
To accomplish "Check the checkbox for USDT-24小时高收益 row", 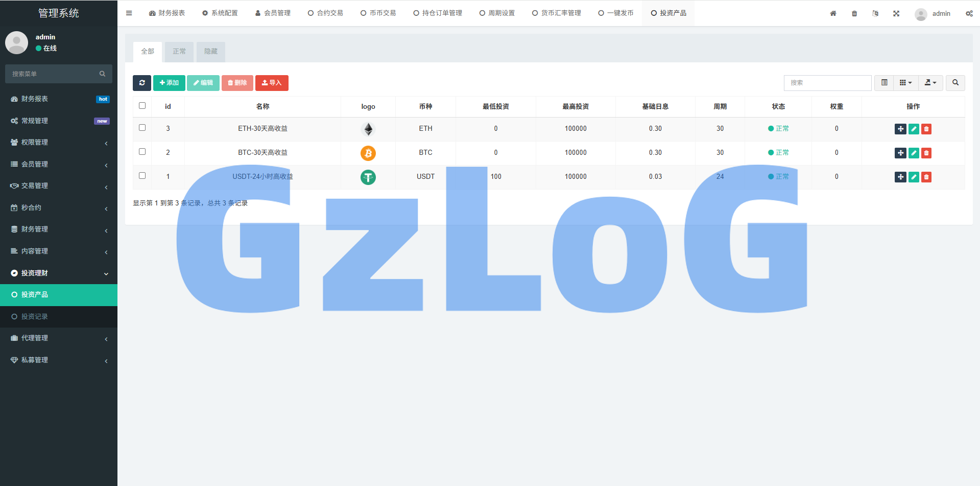I will point(142,176).
